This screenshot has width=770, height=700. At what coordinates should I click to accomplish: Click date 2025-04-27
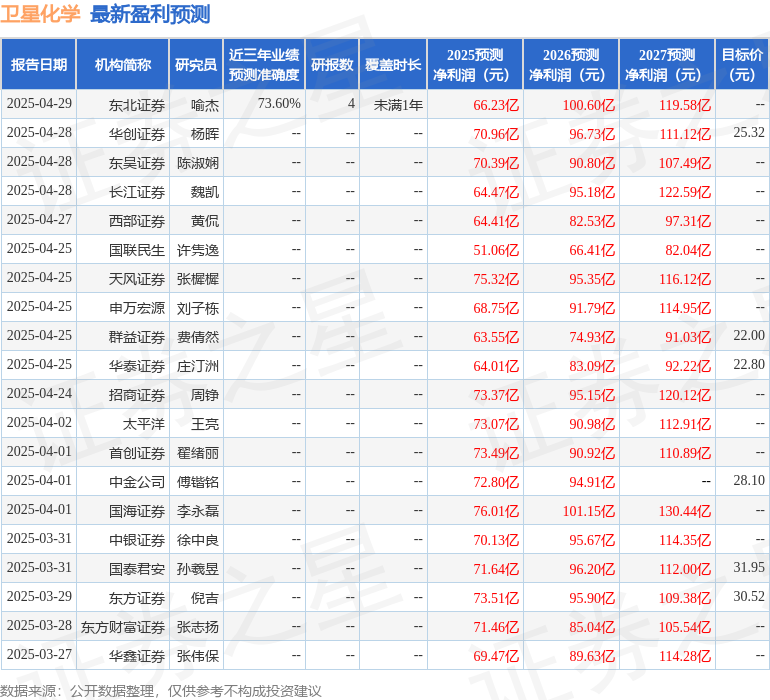(x=39, y=220)
